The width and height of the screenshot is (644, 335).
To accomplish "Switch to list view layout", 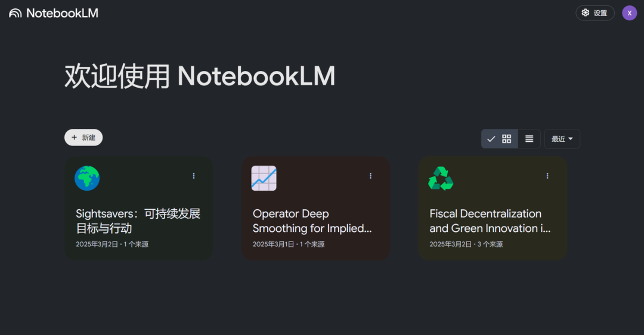I will pos(529,139).
